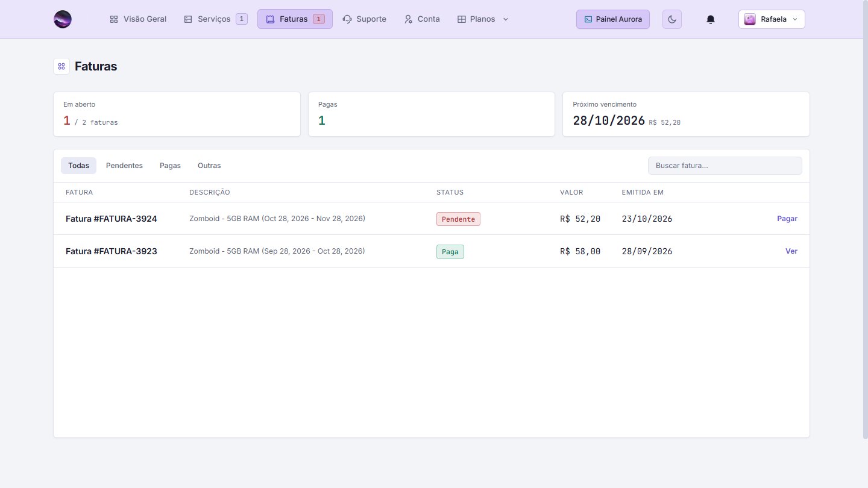Click the 28/09/2026 issue date

click(647, 251)
